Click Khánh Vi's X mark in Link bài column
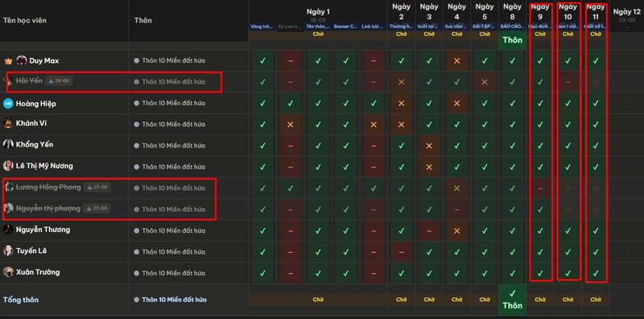Screen dimensions: 644x319 coord(374,125)
